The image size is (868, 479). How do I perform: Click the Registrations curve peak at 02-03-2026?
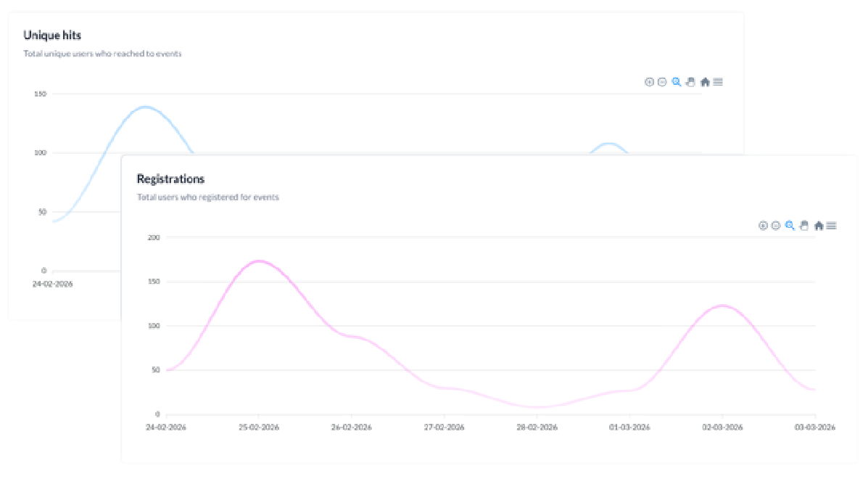pos(722,305)
